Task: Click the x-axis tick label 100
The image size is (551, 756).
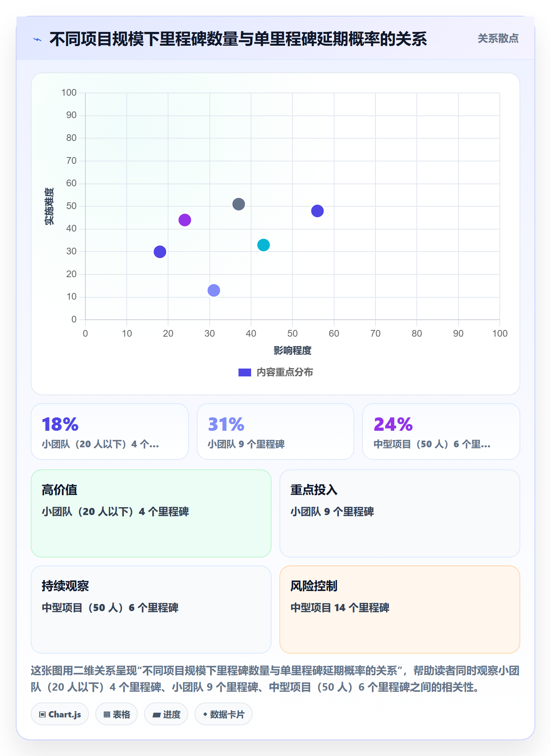Action: tap(500, 334)
